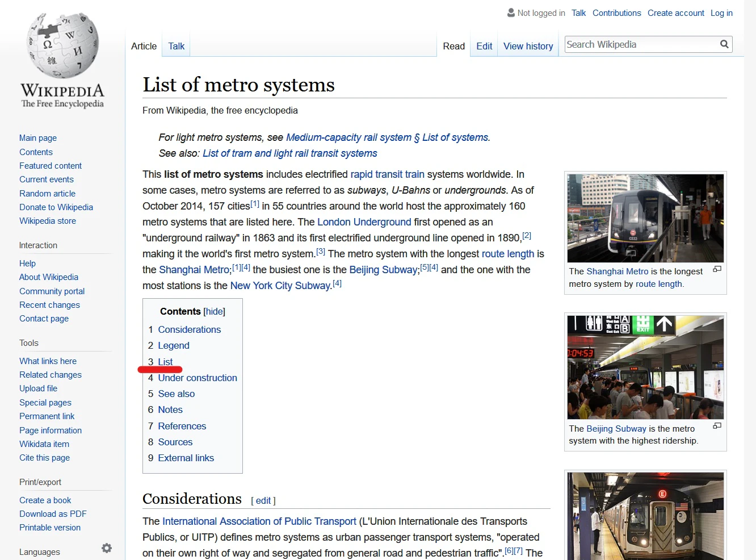Jump to Notes in Contents
The width and height of the screenshot is (756, 560).
pyautogui.click(x=170, y=409)
